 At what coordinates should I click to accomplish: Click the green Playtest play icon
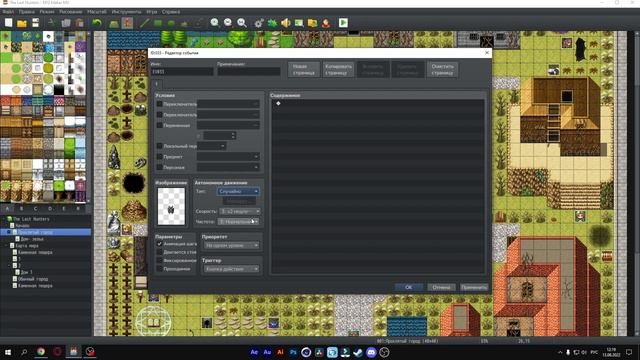point(343,23)
